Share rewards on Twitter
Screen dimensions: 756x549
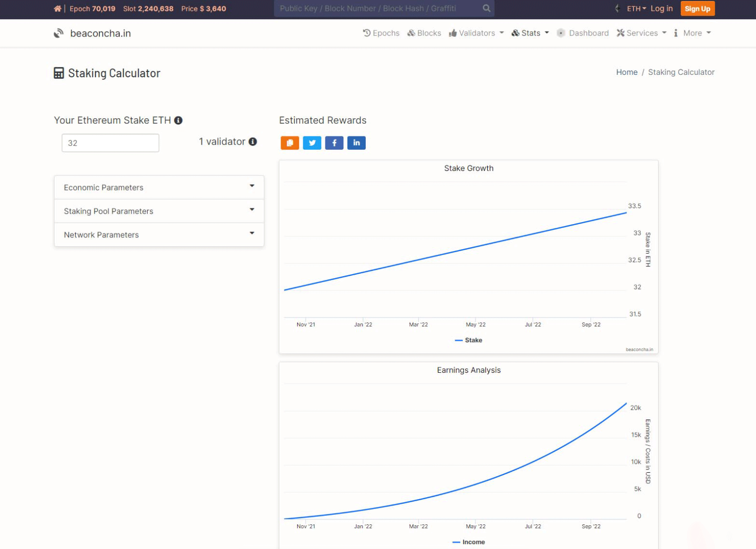tap(312, 143)
